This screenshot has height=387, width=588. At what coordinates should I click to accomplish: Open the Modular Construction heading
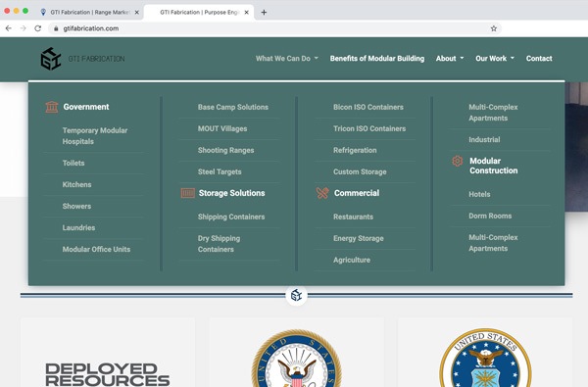pyautogui.click(x=494, y=166)
